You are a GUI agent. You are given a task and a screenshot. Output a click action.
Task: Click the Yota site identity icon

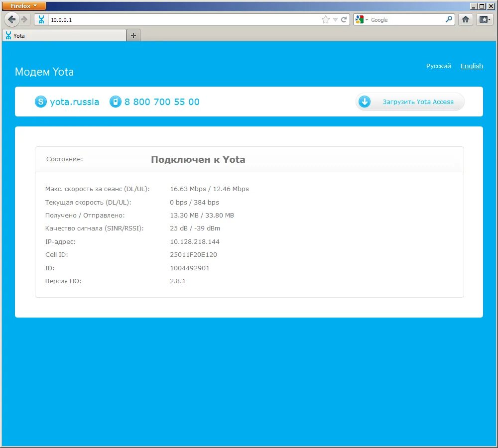click(x=41, y=20)
